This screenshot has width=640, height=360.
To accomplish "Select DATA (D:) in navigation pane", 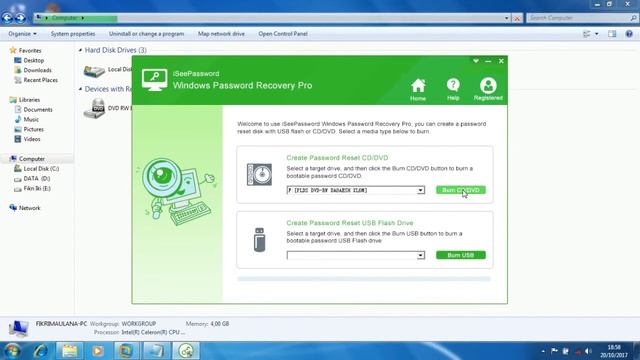I will pyautogui.click(x=36, y=178).
